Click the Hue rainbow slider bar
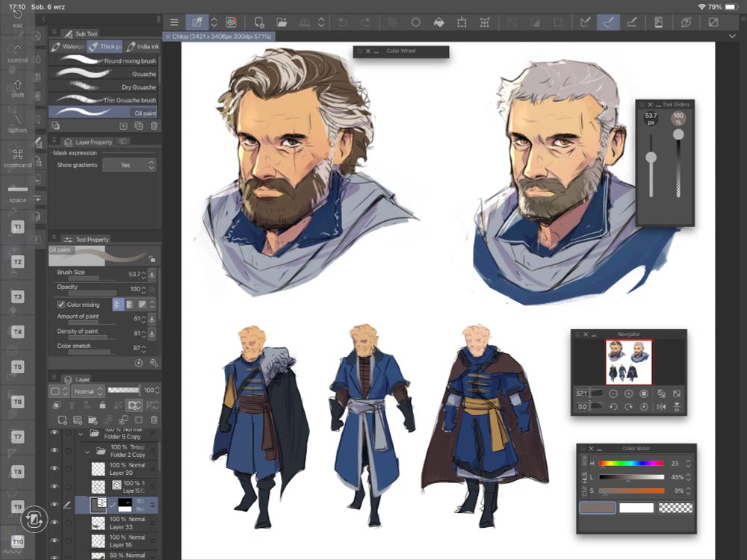The height and width of the screenshot is (560, 747). [x=631, y=463]
